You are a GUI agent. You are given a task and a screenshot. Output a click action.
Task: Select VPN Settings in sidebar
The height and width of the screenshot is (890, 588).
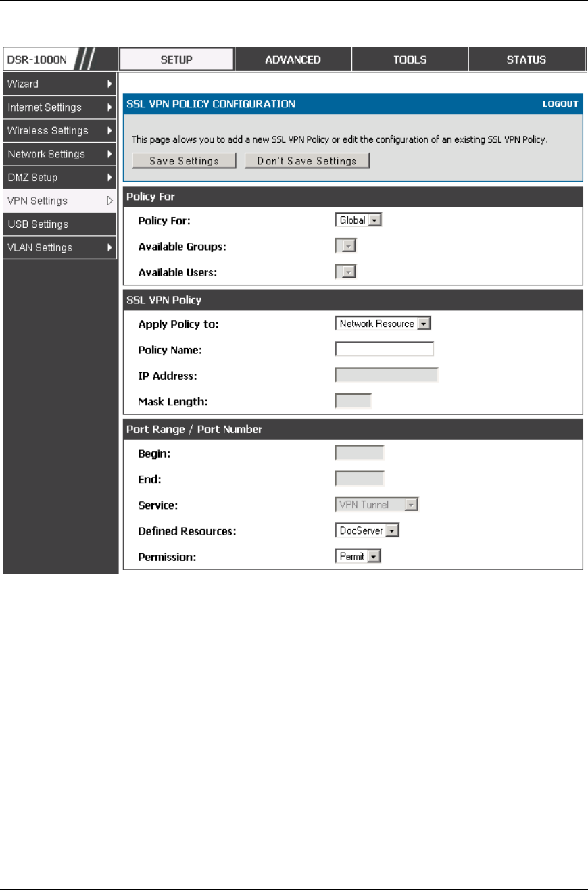tap(59, 201)
